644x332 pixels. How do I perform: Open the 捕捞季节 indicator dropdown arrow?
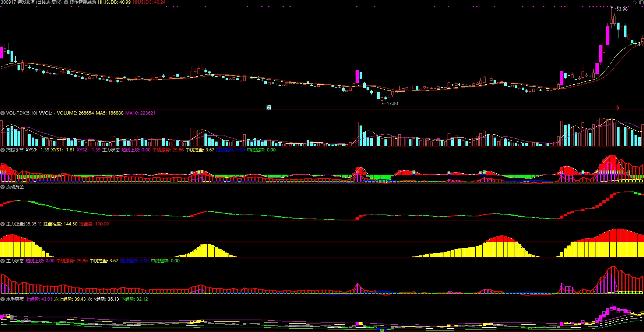[x=3, y=150]
